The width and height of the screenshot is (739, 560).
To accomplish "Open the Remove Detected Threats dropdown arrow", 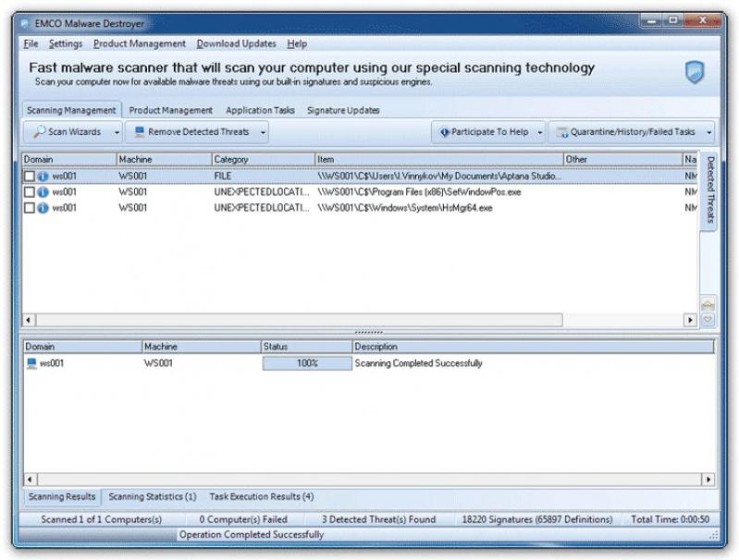I will [x=263, y=132].
